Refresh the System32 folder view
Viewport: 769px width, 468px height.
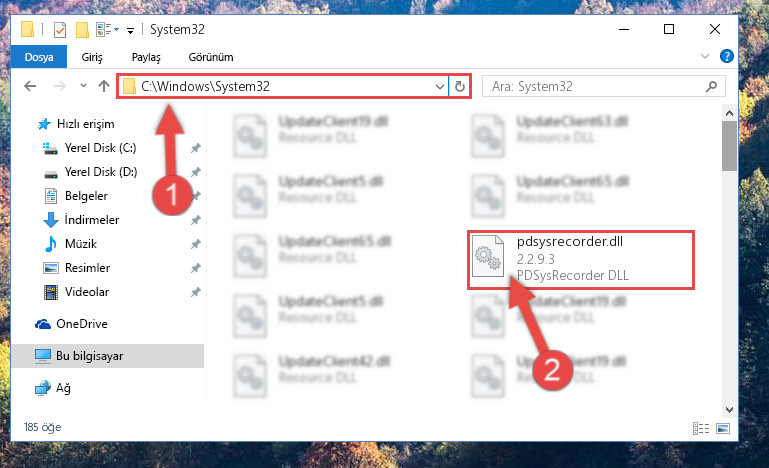point(460,86)
